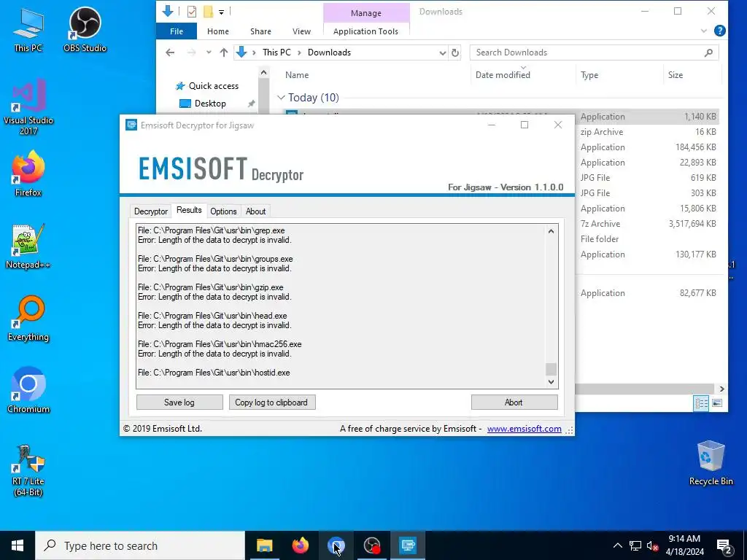The image size is (747, 560).
Task: Click the taskbar search box
Action: pos(140,545)
